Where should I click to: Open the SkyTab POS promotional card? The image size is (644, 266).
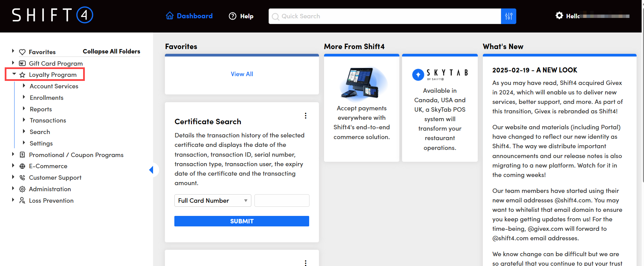[440, 108]
